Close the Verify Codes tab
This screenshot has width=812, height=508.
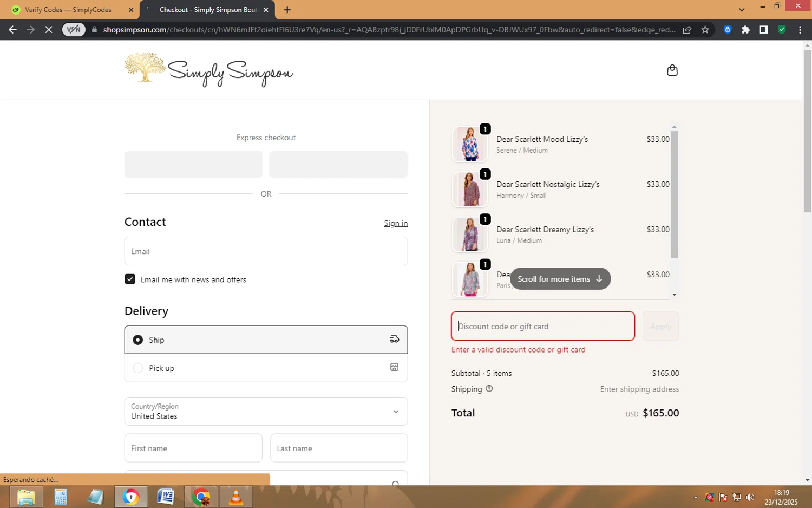(131, 10)
